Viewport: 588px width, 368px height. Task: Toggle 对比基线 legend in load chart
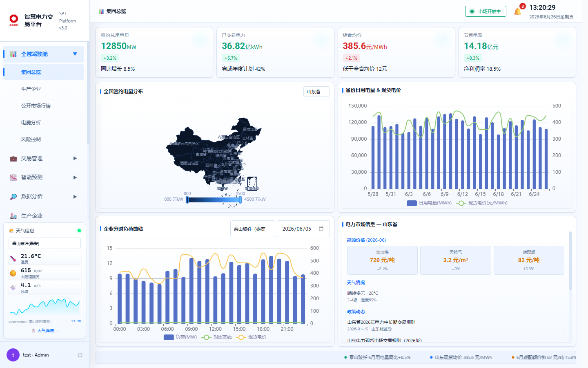(x=216, y=337)
